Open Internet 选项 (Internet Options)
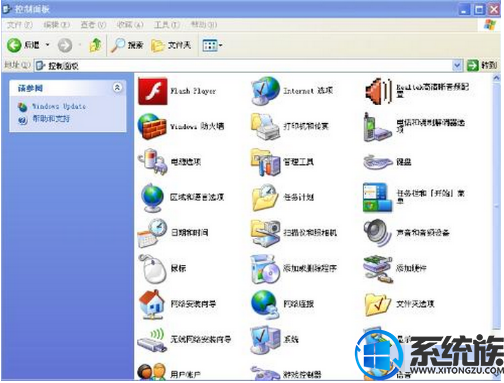504x383 pixels. coord(292,91)
